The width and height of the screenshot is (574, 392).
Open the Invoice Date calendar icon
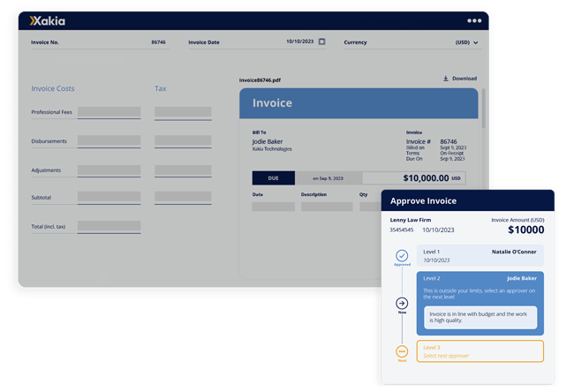click(321, 41)
